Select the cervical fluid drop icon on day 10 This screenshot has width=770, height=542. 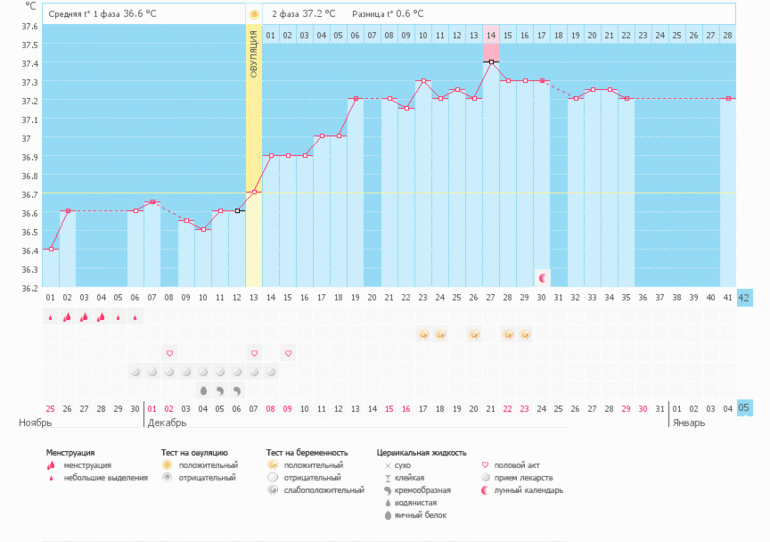click(x=203, y=390)
